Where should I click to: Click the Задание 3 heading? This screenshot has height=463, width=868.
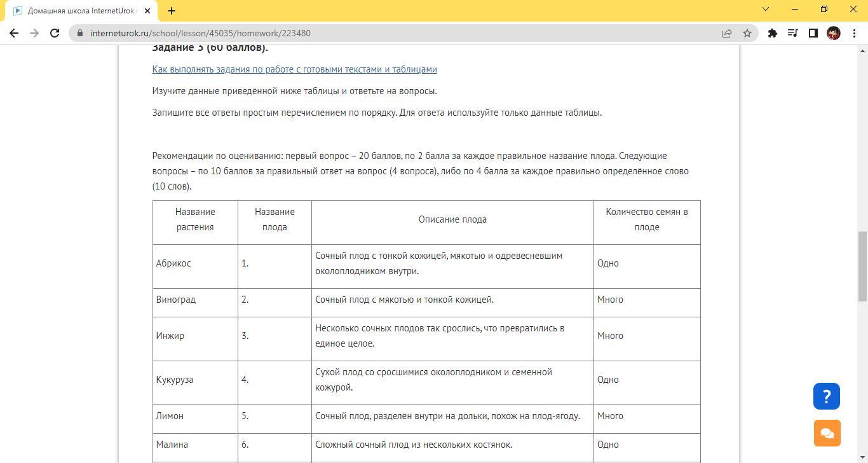pyautogui.click(x=210, y=48)
